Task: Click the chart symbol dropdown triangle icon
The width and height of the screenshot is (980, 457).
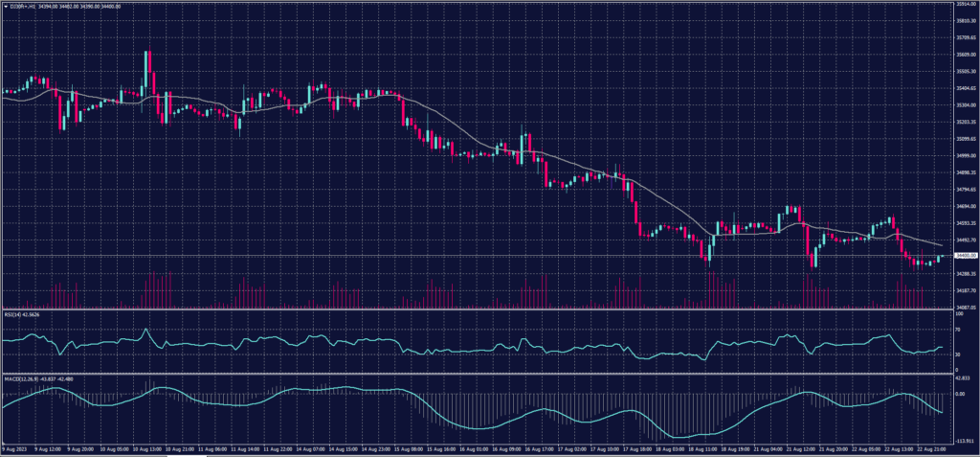Action: [5, 7]
